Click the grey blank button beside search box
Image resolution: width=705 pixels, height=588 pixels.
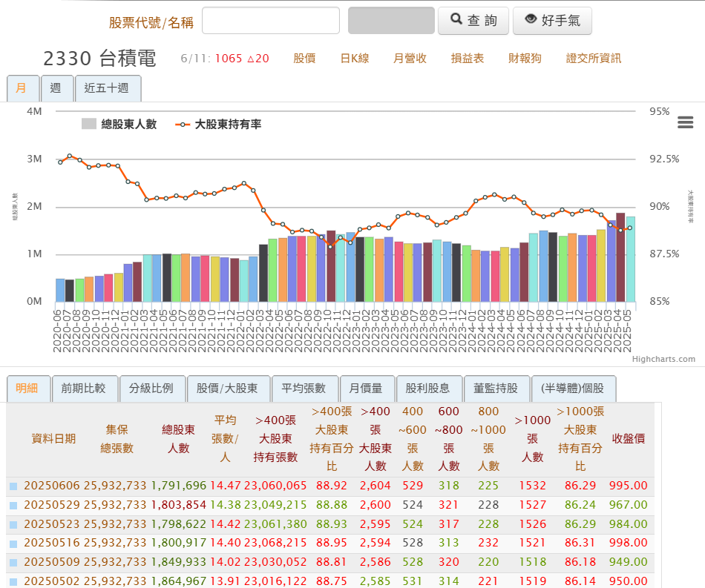click(x=391, y=21)
